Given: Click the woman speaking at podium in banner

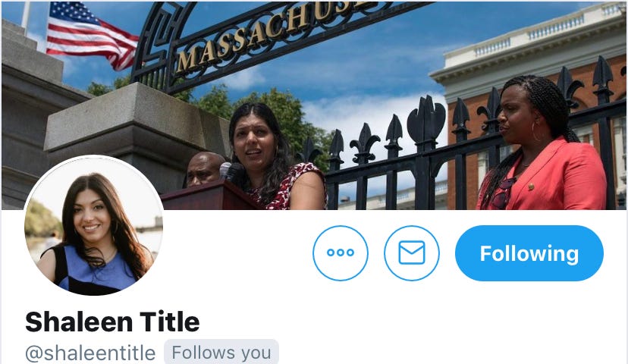Looking at the screenshot, I should [x=272, y=156].
